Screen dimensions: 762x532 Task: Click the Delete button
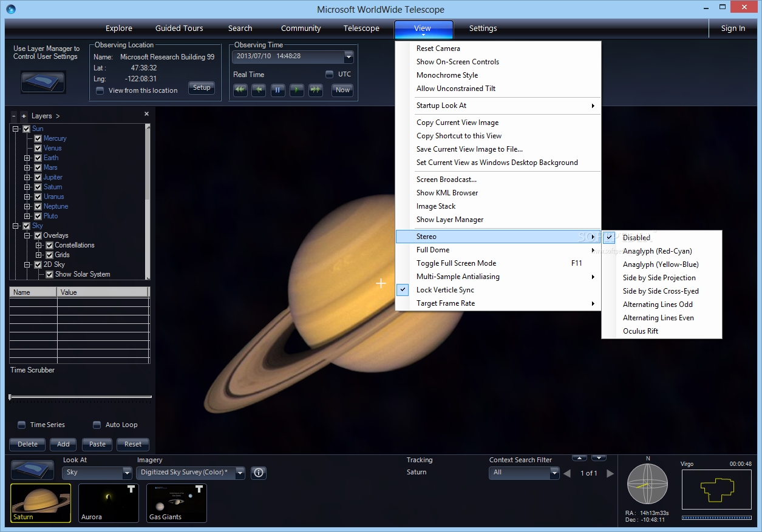click(x=27, y=444)
